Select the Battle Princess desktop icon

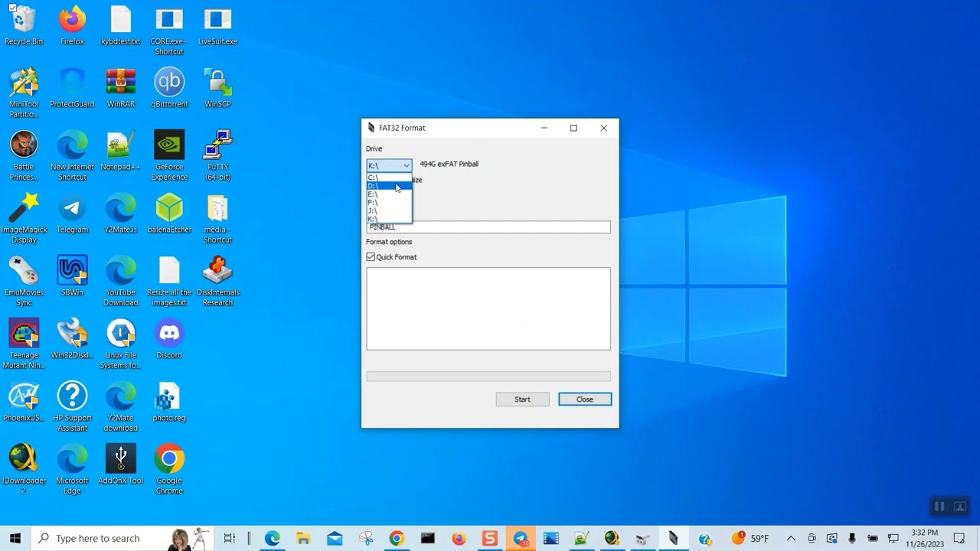[24, 155]
